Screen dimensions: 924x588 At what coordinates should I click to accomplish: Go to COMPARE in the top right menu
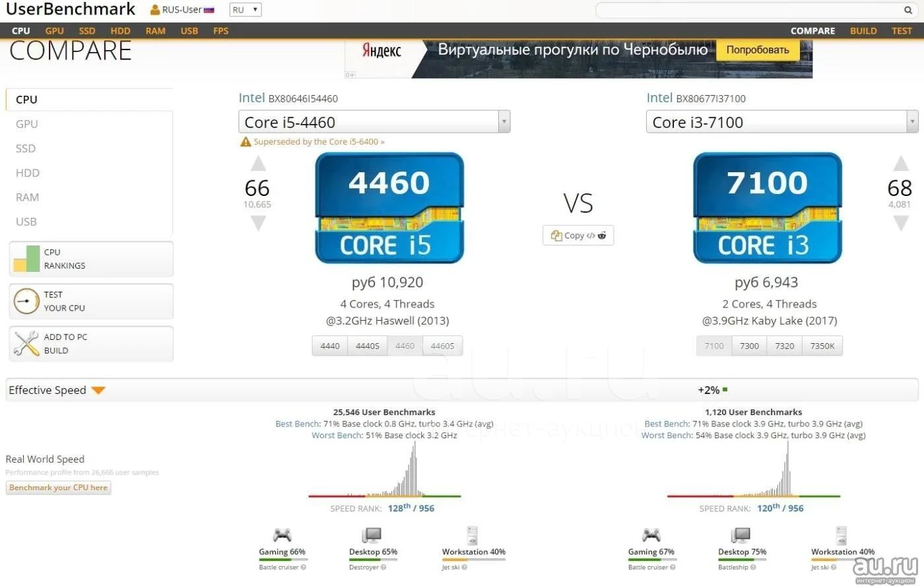coord(812,31)
